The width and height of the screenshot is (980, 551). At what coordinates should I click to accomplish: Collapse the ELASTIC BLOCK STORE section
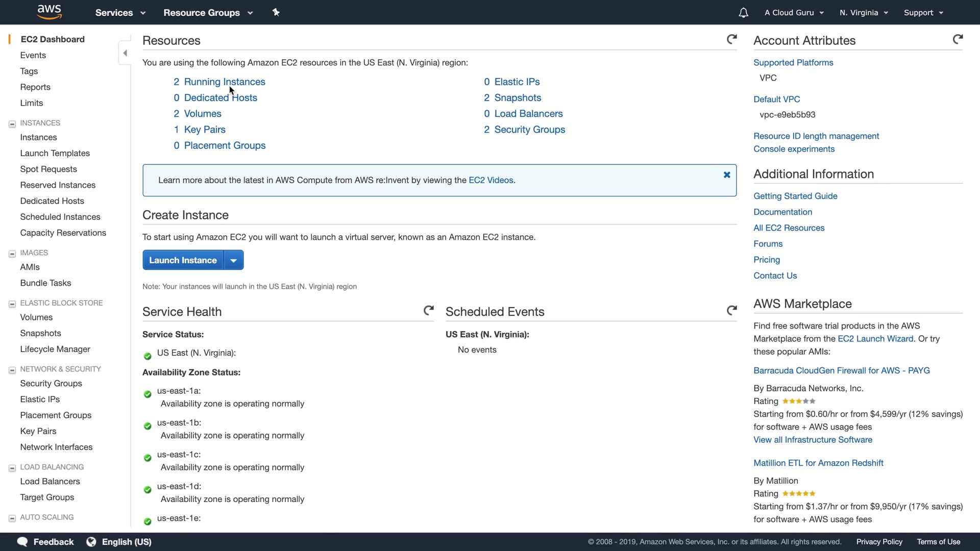click(x=12, y=304)
